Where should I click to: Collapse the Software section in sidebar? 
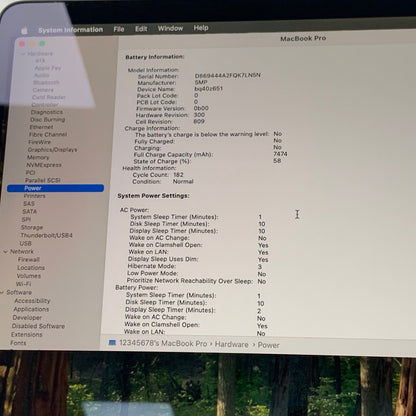coord(2,292)
